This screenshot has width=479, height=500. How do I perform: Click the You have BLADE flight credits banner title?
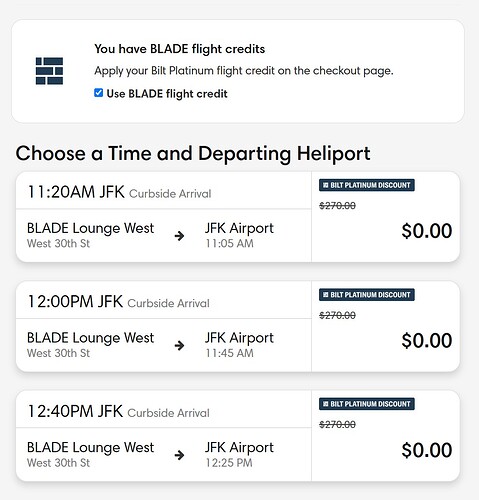click(x=180, y=49)
